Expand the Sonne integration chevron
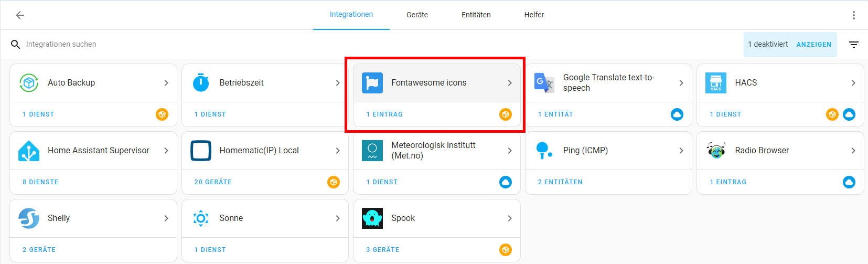Viewport: 868px width, 264px height. coord(337,218)
